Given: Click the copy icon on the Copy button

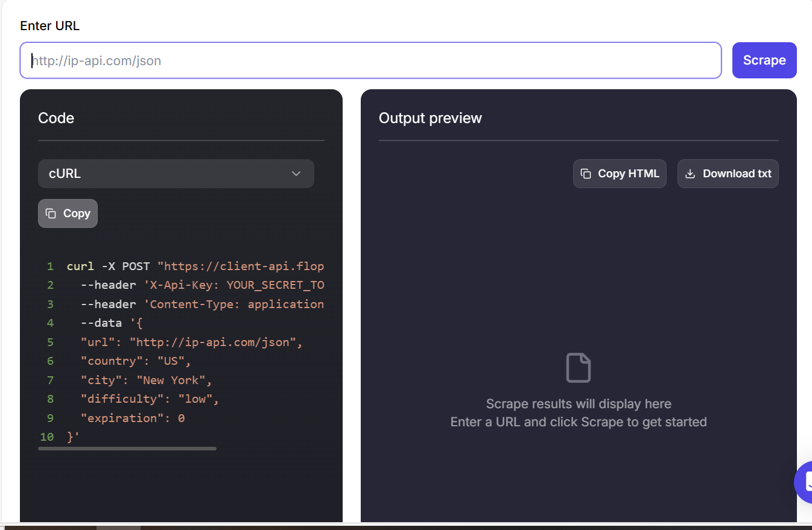Looking at the screenshot, I should (51, 213).
